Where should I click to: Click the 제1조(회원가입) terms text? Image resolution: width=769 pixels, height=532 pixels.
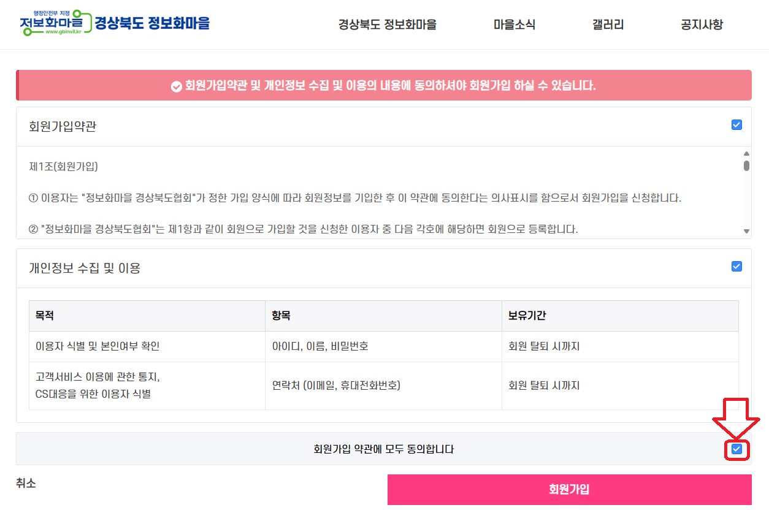coord(64,166)
